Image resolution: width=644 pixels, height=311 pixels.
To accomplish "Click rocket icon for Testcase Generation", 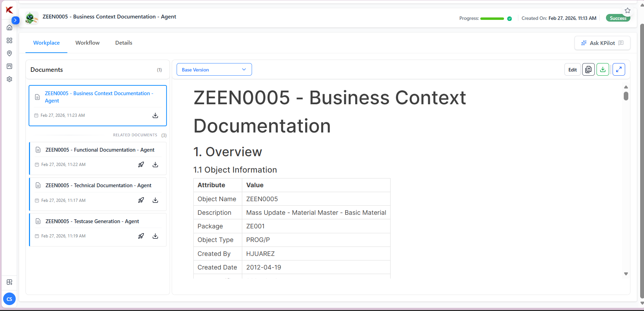I will 141,236.
